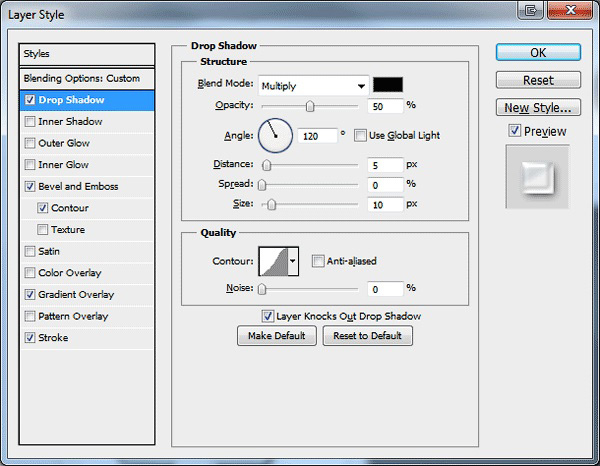Enable the Texture checkbox
Viewport: 600px width, 466px height.
42,230
